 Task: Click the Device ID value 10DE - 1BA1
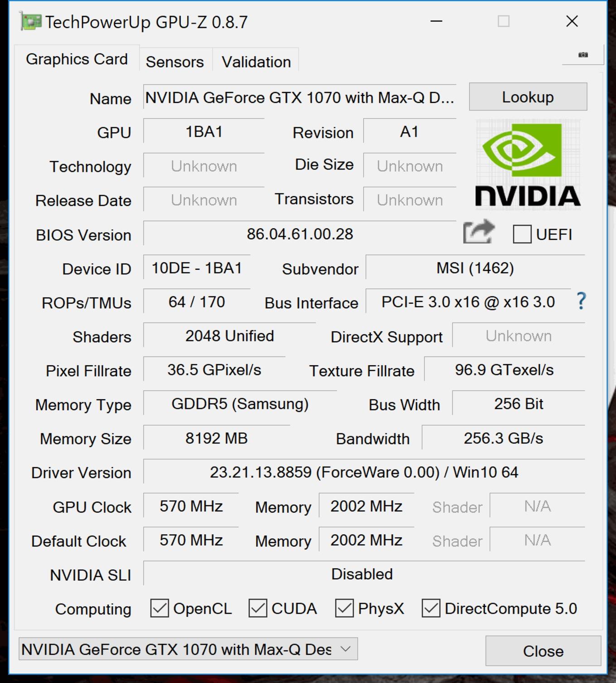click(x=197, y=268)
